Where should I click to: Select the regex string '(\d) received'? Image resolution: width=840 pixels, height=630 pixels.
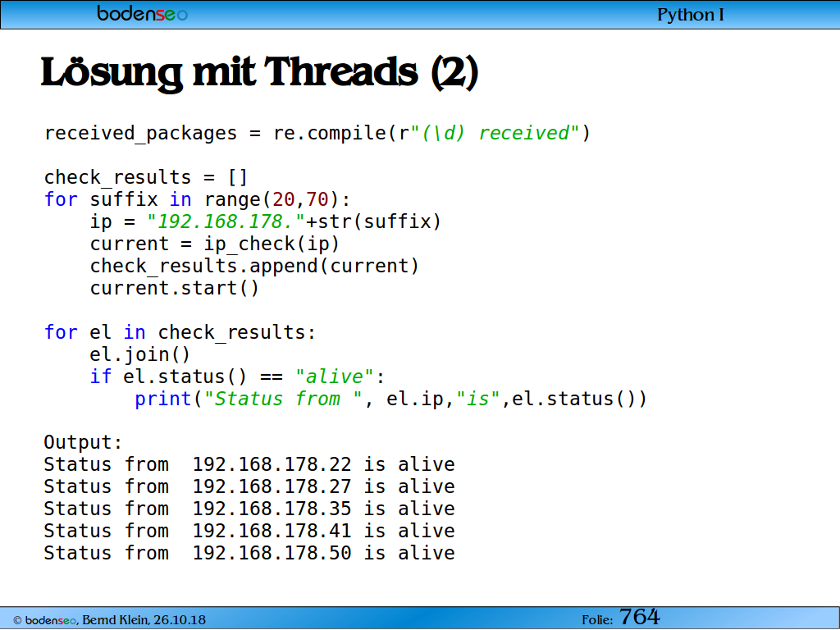click(x=495, y=133)
